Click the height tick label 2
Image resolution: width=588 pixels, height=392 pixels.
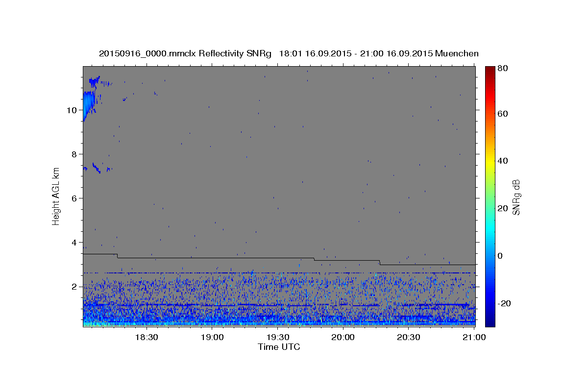(x=75, y=287)
